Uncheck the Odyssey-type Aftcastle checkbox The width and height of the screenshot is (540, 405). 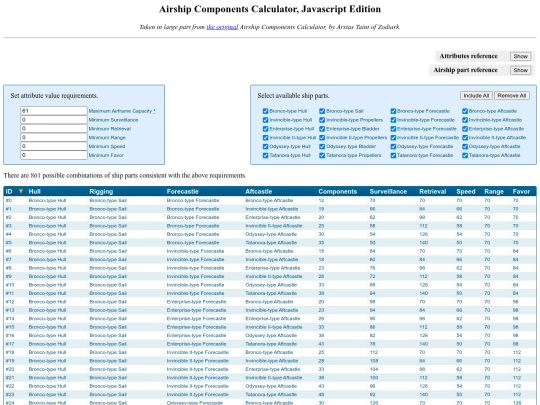[x=465, y=146]
